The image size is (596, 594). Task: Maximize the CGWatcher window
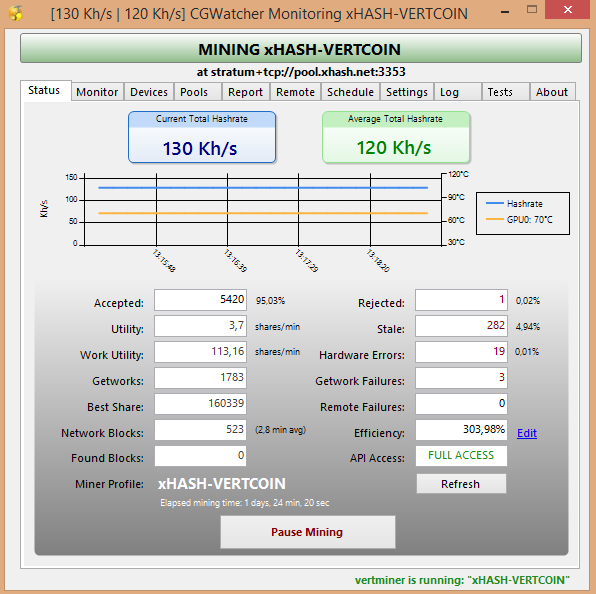click(532, 10)
